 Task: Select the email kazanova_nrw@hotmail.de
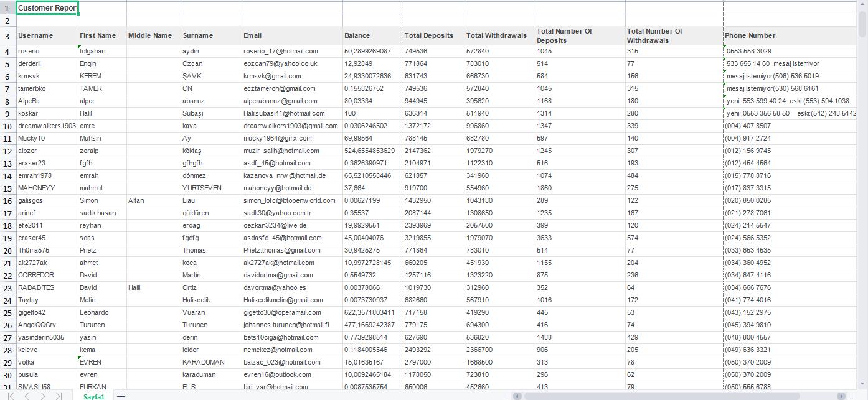(x=292, y=175)
